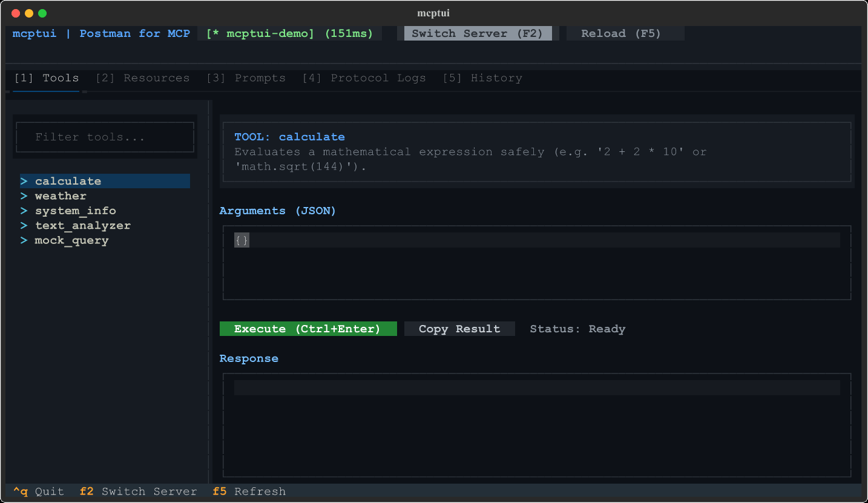Viewport: 868px width, 503px height.
Task: Click the 'mcptui | Postman for MCP' title
Action: 101,33
